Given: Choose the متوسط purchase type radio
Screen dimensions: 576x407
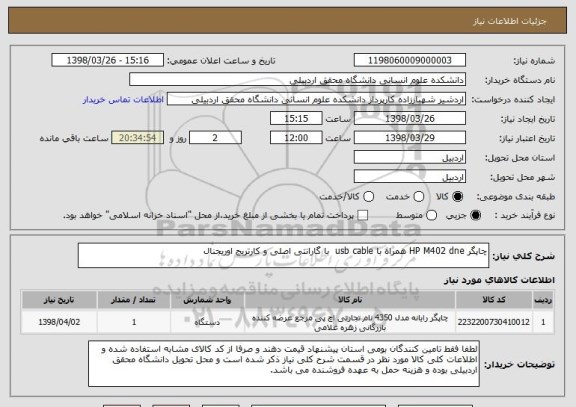Looking at the screenshot, I should click(x=431, y=216).
